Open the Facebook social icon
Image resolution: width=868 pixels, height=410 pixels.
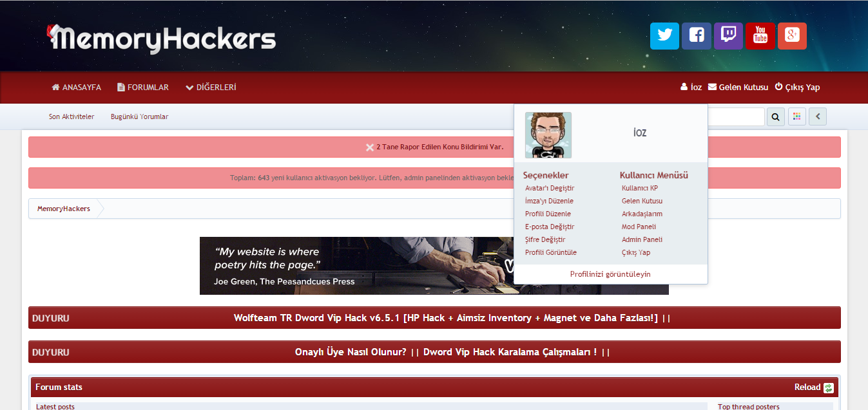point(697,36)
